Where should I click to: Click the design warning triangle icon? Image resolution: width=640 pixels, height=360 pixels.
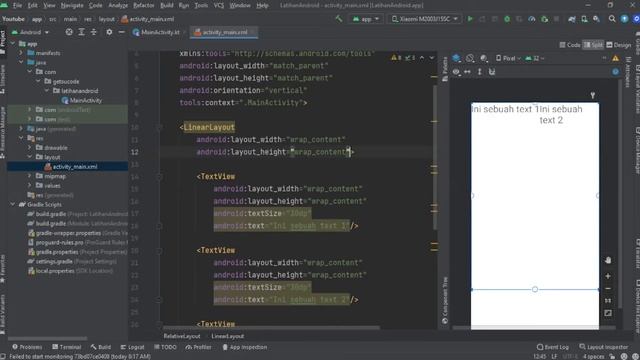[615, 58]
